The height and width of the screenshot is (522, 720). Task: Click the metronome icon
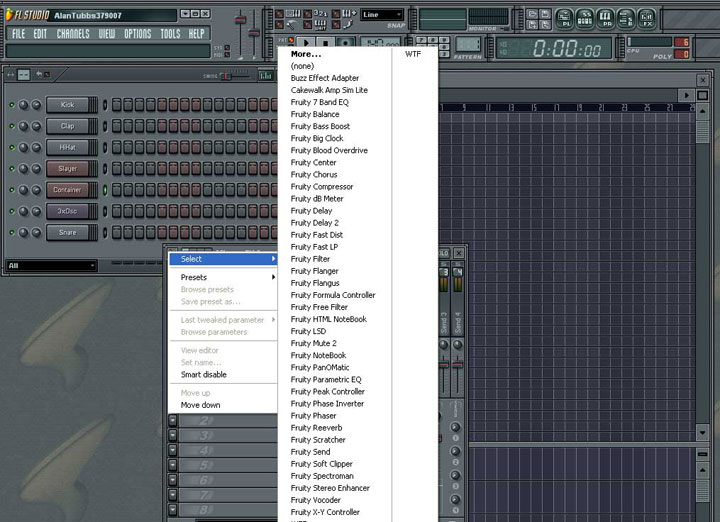[292, 24]
